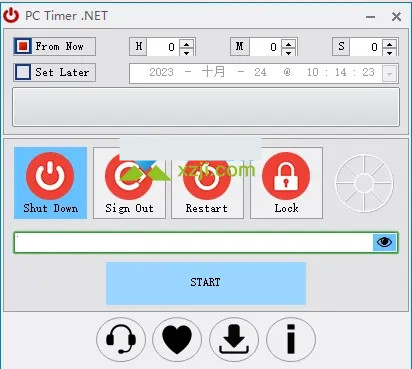Viewport: 412px width, 369px height.
Task: Click the hours input field
Action: coord(163,47)
